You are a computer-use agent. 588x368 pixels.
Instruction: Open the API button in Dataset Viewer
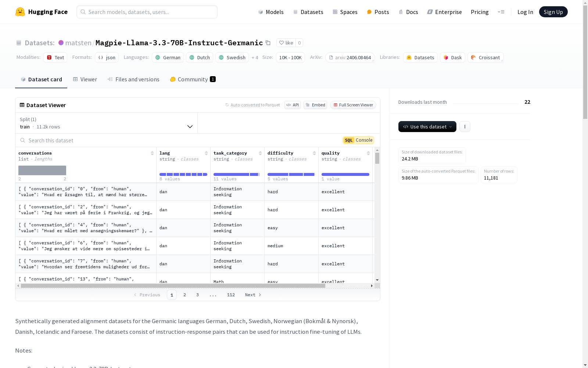(293, 105)
